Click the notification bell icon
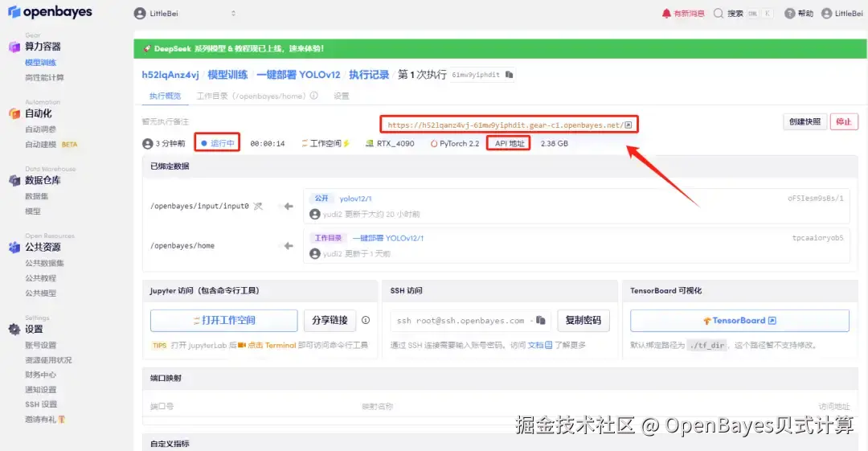Screen dimensions: 868x451 (x=666, y=14)
